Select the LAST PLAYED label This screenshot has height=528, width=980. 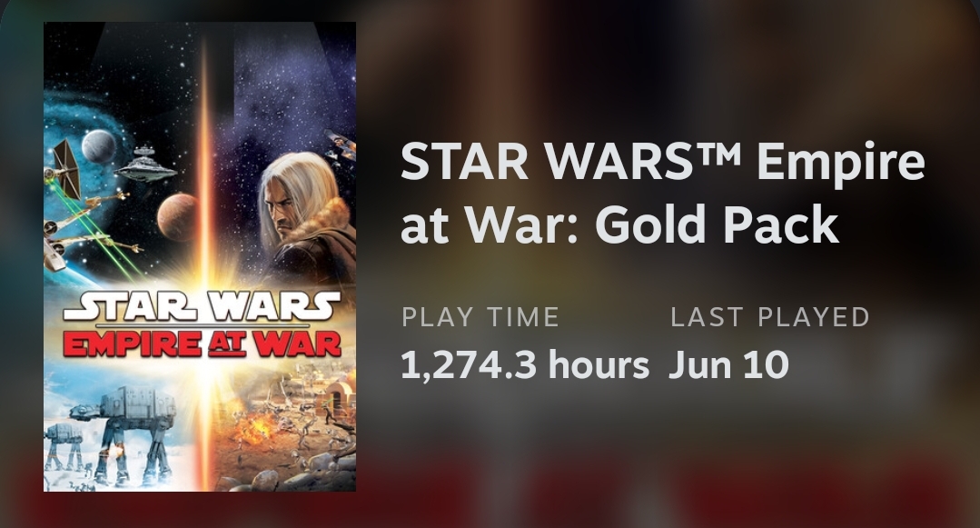769,317
